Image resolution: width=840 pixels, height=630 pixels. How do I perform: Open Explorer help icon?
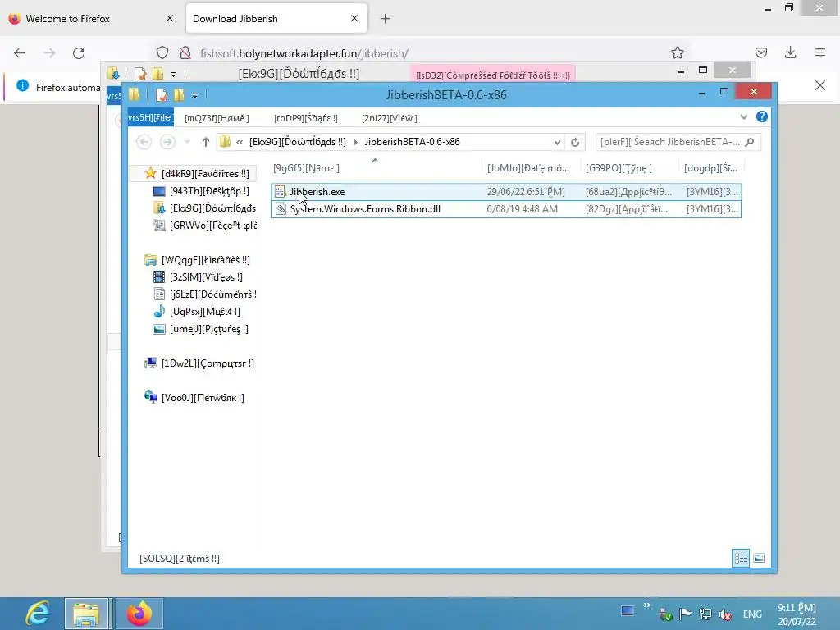pos(761,116)
